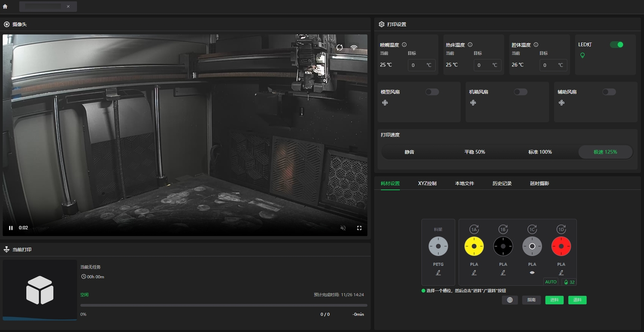
Task: Click the camera refresh icon on video feed
Action: coord(340,48)
